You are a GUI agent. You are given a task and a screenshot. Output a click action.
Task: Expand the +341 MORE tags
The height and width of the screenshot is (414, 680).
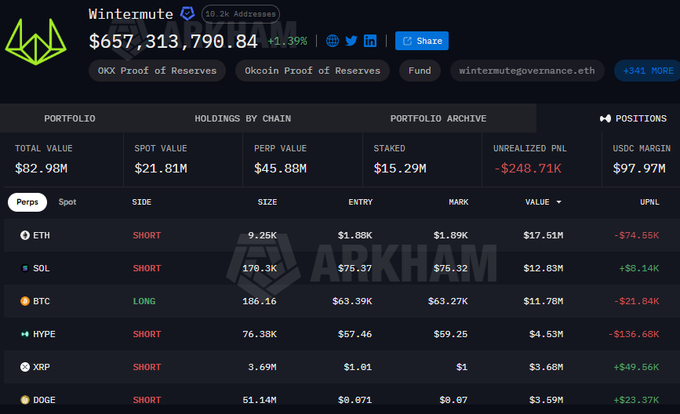point(648,71)
